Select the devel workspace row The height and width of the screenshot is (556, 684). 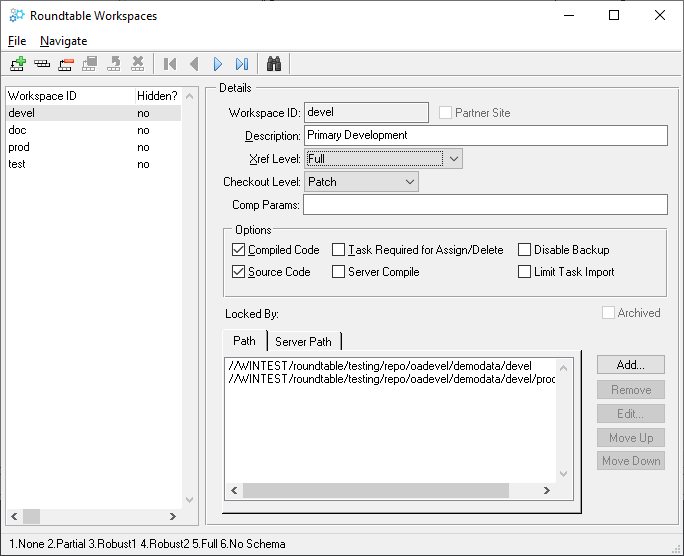[x=93, y=113]
